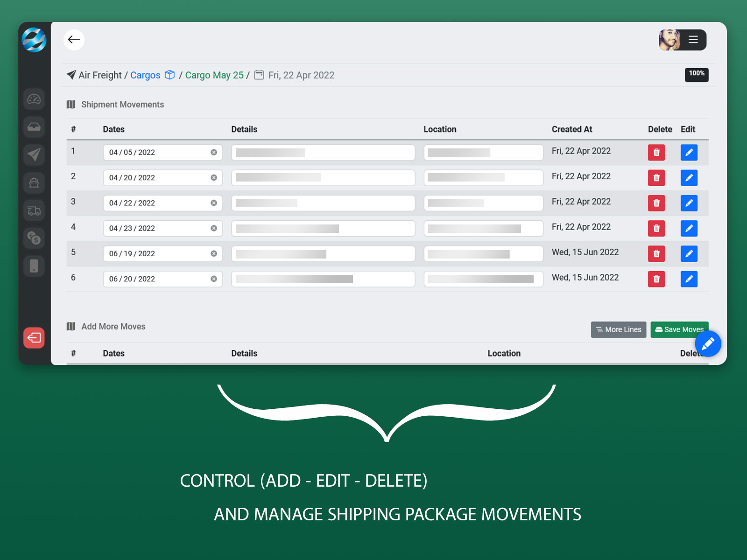Image resolution: width=747 pixels, height=560 pixels.
Task: Open the truck delivery sidebar icon
Action: [34, 210]
